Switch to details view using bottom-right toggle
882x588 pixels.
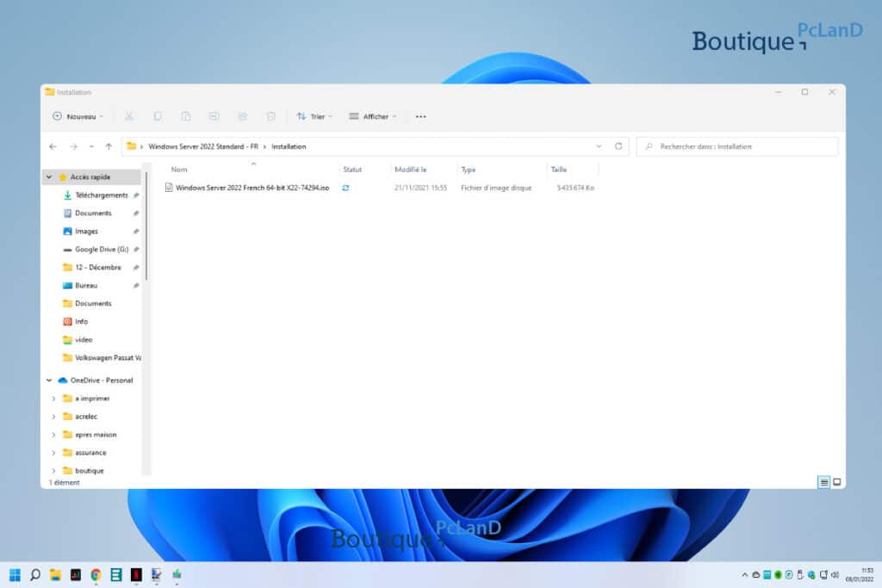824,482
